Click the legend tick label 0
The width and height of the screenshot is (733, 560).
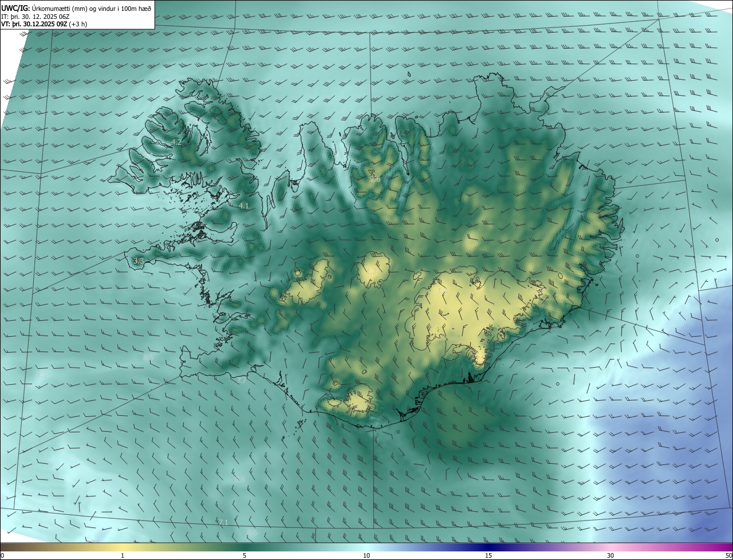click(2, 555)
